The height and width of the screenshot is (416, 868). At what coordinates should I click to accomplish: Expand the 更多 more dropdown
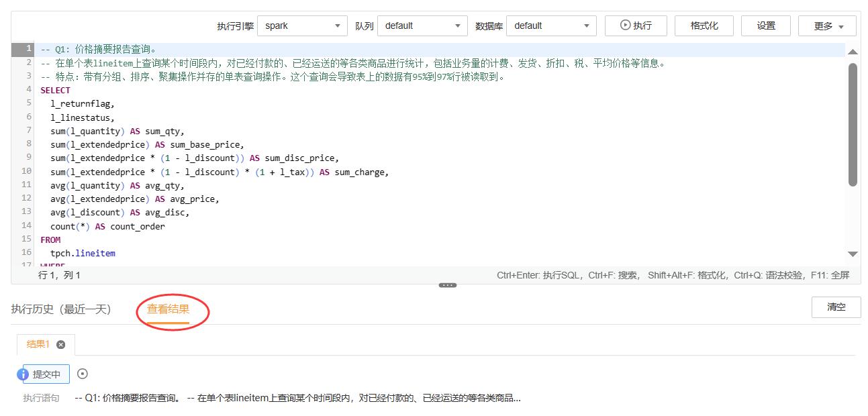pyautogui.click(x=826, y=26)
